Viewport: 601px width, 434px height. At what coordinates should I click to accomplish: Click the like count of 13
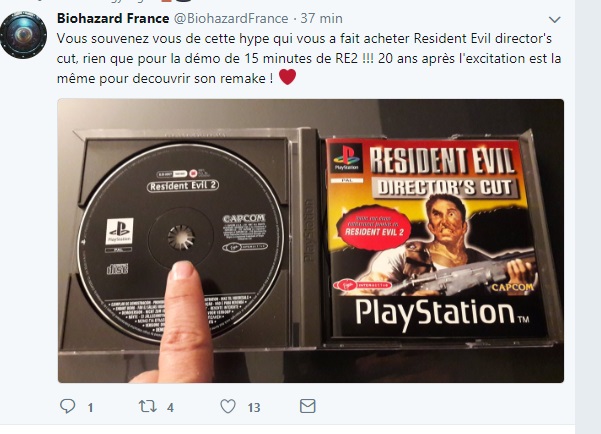coord(254,408)
